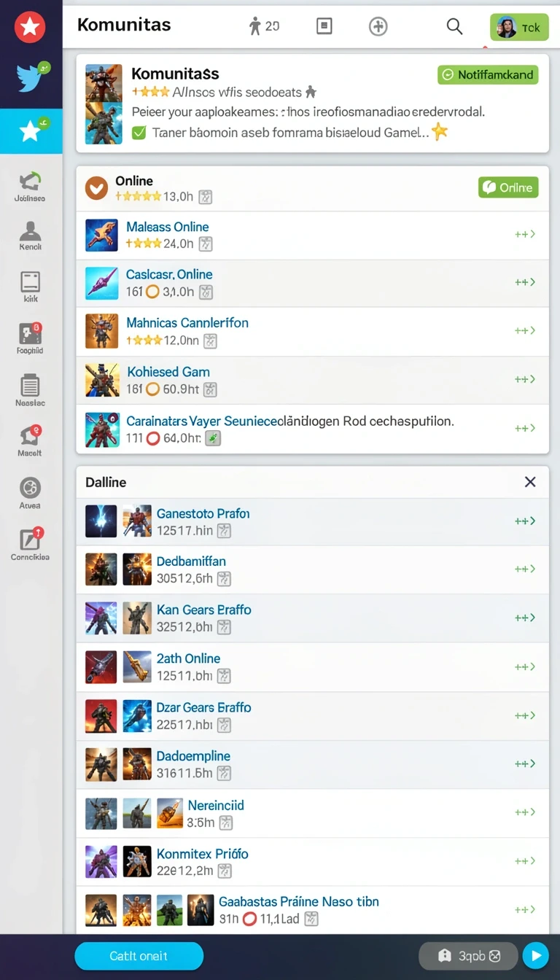Open the Kan Gears Braffo entry
The height and width of the screenshot is (980, 560).
coord(204,610)
